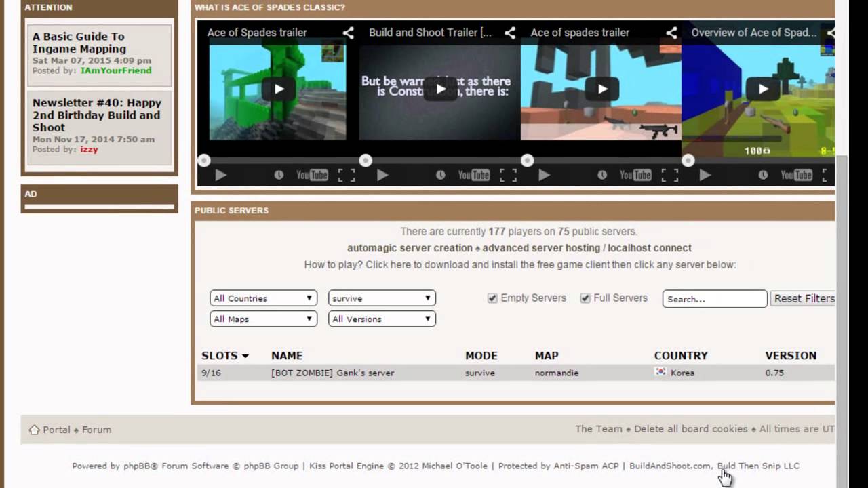Open Anti-Spam ACP link
Screen dimensions: 868x488
(x=587, y=466)
